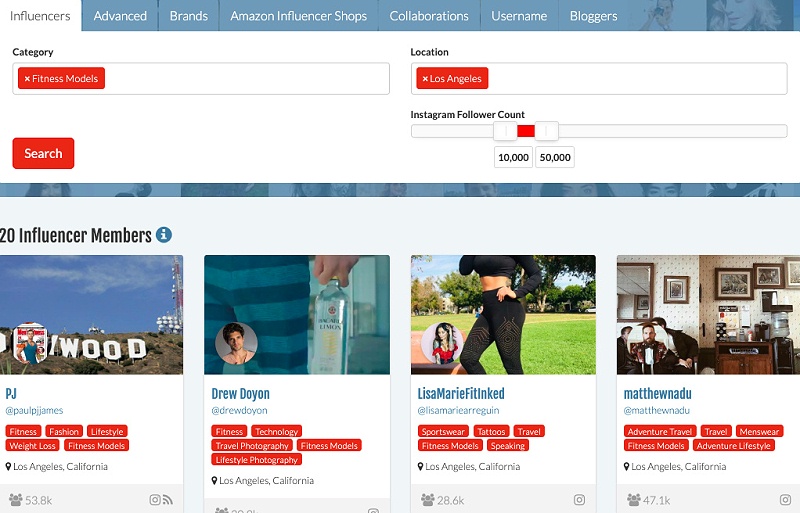Click the Tattoos tag on LisaMarieFitInked's card
The image size is (800, 513).
pos(491,432)
